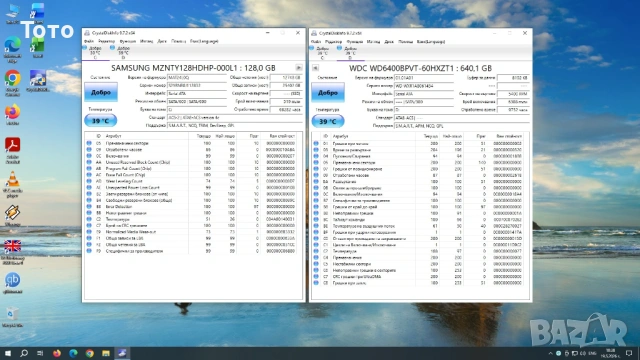Open Файл menu in WDC window
640x360 pixels.
click(x=316, y=42)
